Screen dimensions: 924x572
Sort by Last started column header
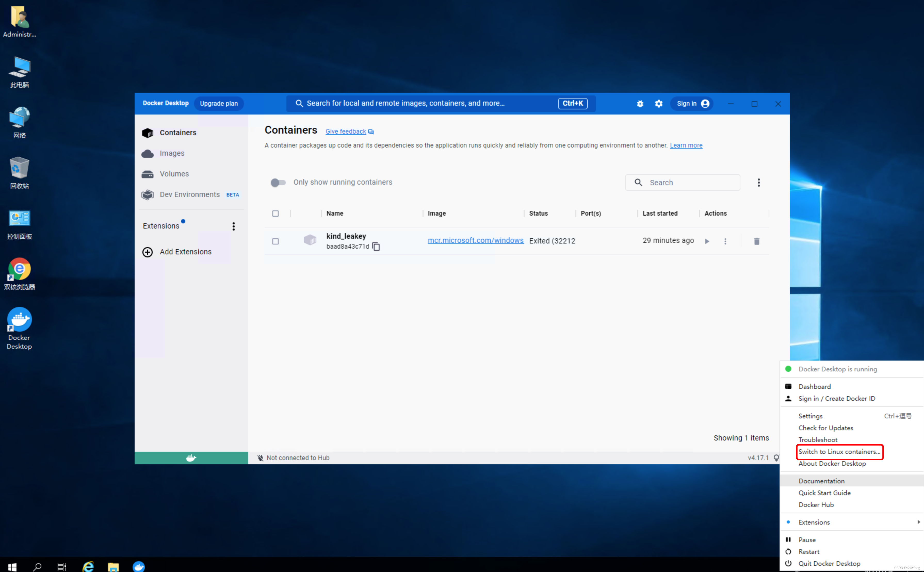click(x=660, y=214)
